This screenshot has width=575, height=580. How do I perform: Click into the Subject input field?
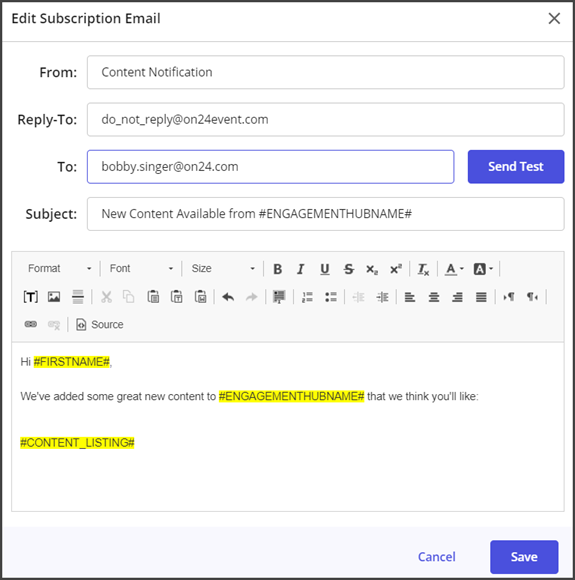[x=326, y=214]
